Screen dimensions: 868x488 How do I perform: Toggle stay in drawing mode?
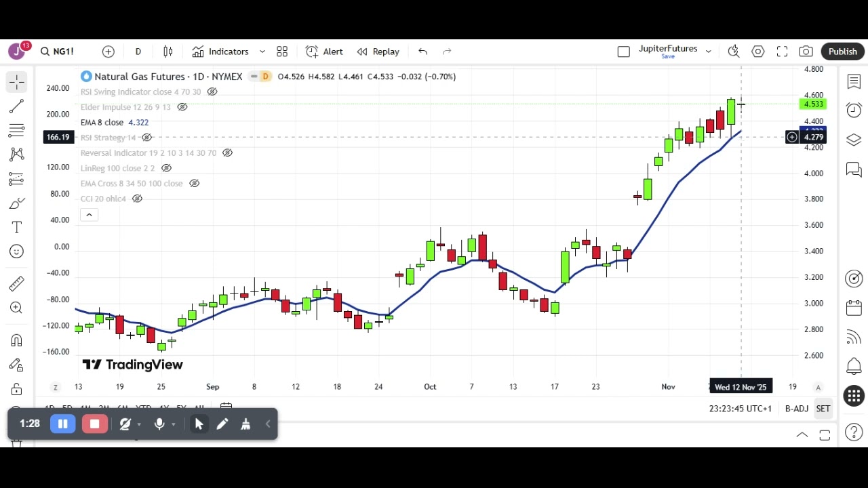(x=17, y=365)
